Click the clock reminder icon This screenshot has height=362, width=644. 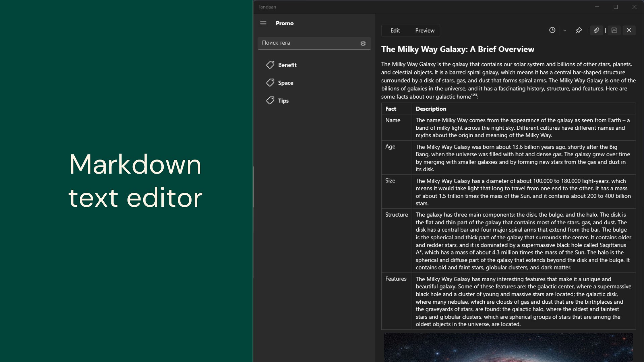point(552,30)
